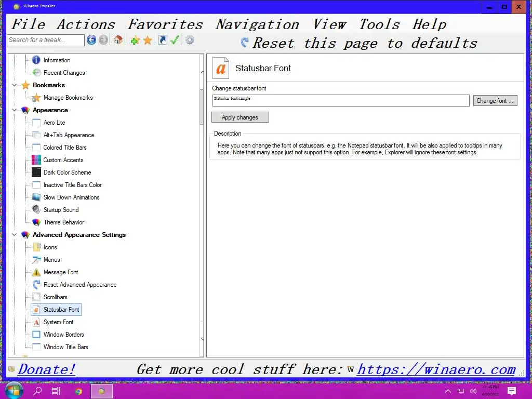The height and width of the screenshot is (399, 532).
Task: Open the winaero.com link
Action: click(436, 369)
